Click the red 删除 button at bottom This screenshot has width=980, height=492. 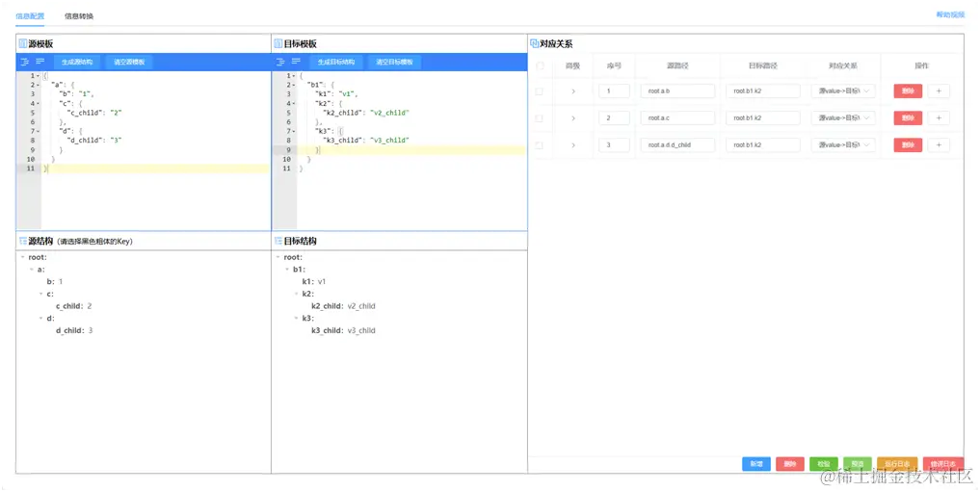pos(790,464)
